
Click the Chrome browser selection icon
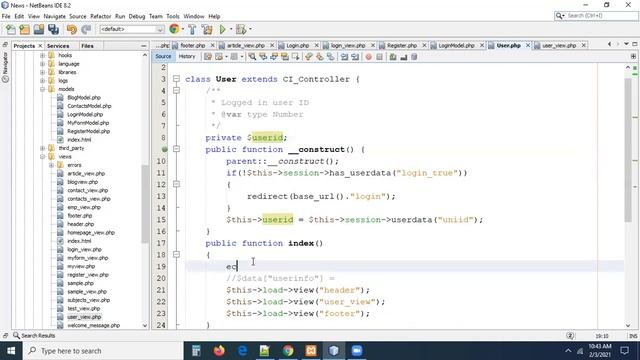pyautogui.click(x=174, y=29)
